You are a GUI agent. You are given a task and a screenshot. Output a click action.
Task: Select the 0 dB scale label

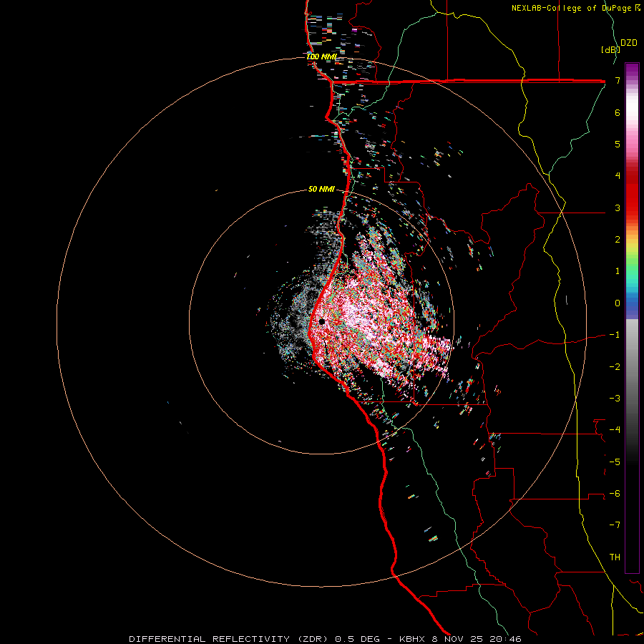point(618,303)
